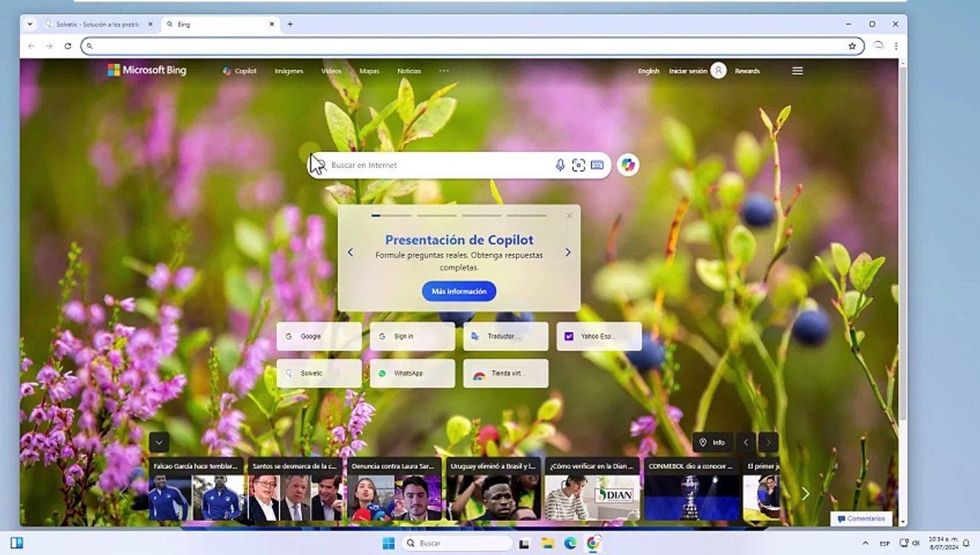Screen dimensions: 980x555
Task: Show previous background image
Action: (746, 442)
